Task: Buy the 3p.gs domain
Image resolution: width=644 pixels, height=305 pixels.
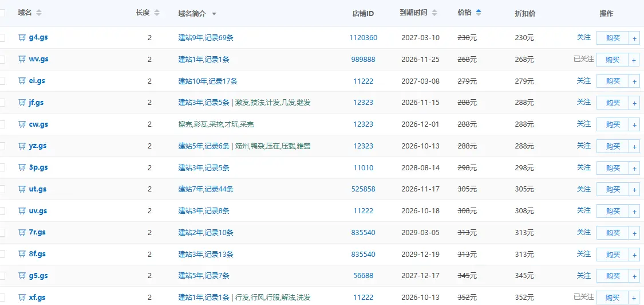Action: [x=613, y=168]
